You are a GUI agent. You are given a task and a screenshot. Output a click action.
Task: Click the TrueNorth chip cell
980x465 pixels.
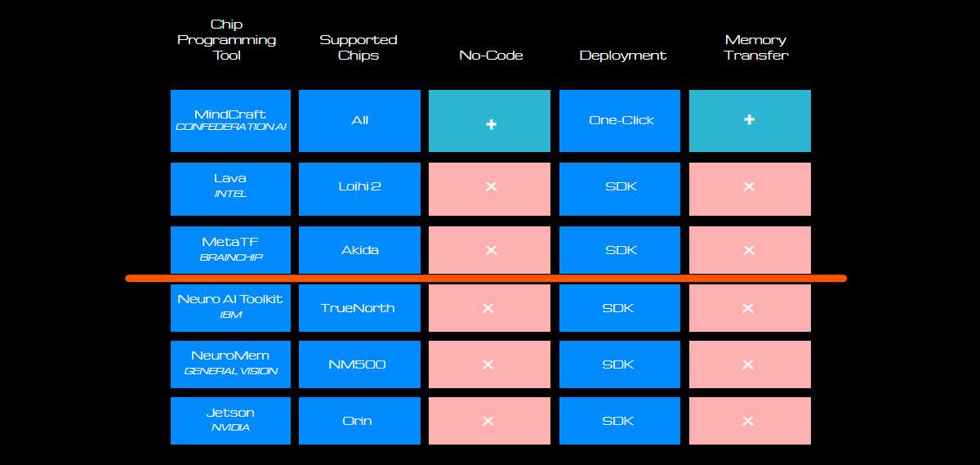pyautogui.click(x=359, y=308)
